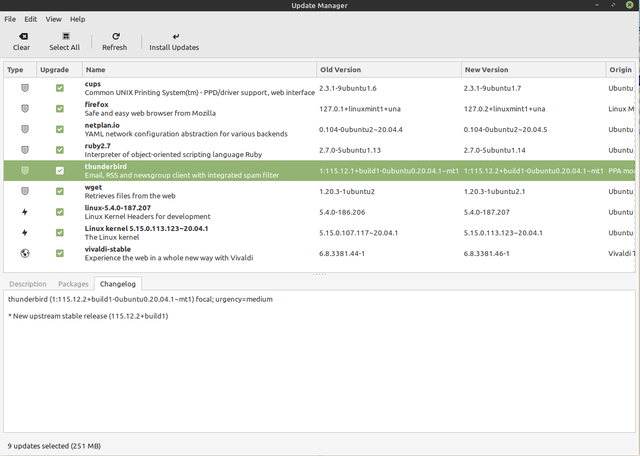Sort by the Name column header
Viewport: 640px width, 456px height.
point(200,70)
